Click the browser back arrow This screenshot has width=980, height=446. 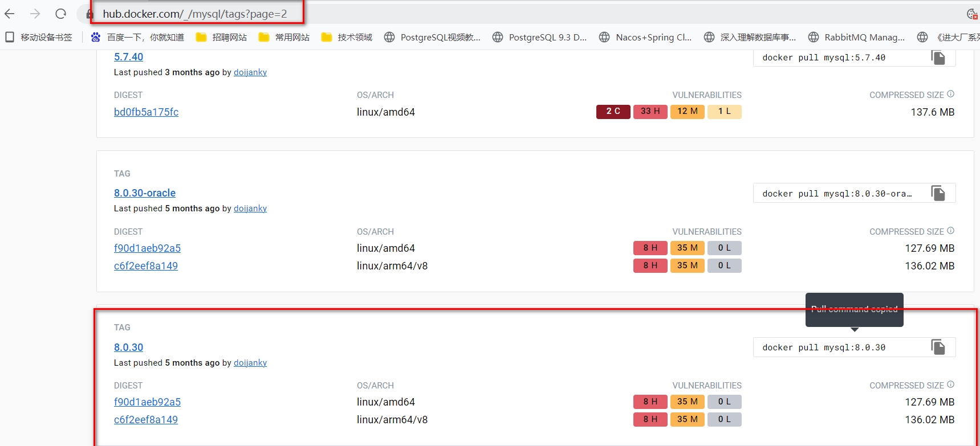pyautogui.click(x=10, y=14)
